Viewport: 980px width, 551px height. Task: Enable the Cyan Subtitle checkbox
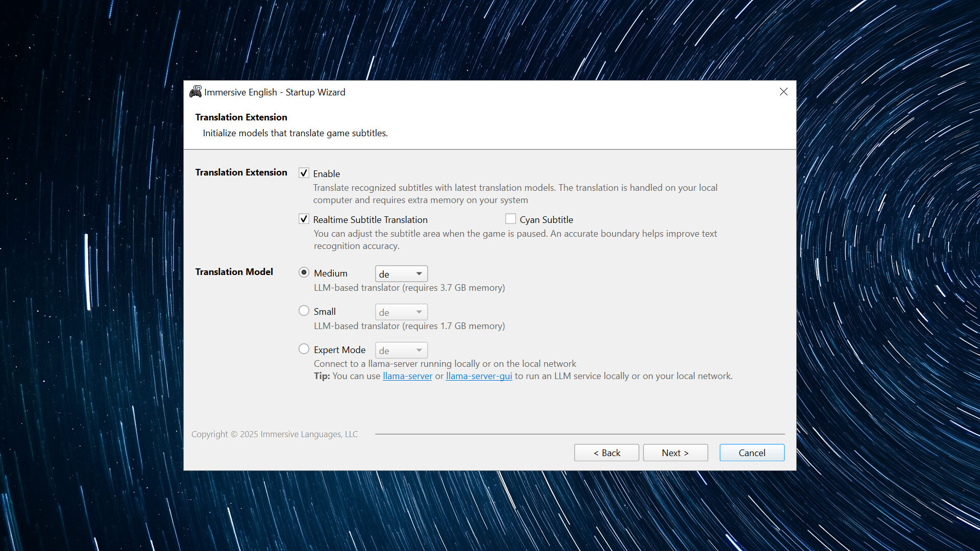pyautogui.click(x=510, y=219)
